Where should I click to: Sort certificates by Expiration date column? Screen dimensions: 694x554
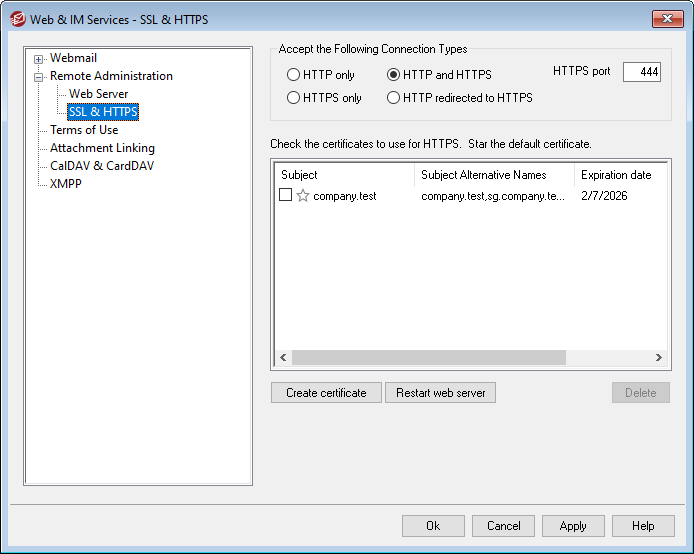point(616,175)
